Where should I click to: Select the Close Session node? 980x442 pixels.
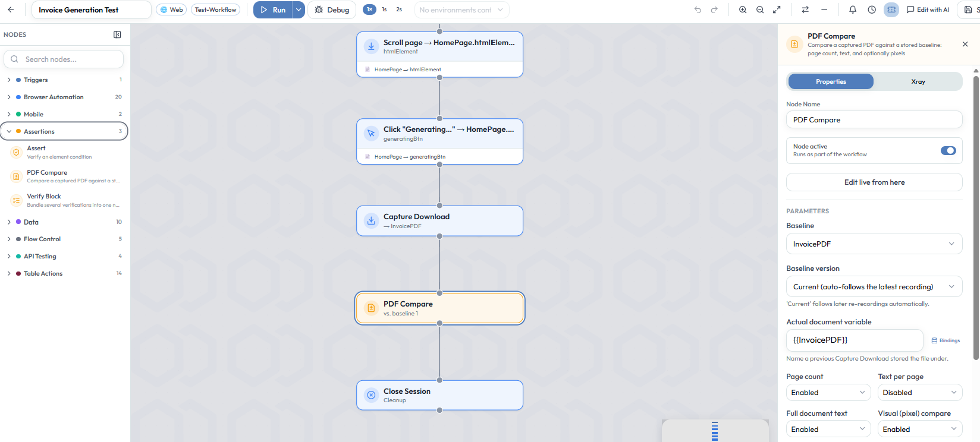tap(439, 395)
